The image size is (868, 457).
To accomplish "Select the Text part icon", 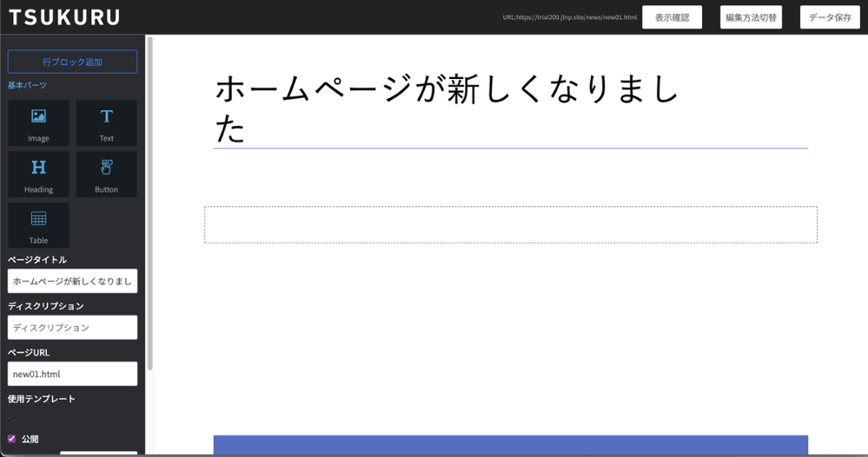I will 106,123.
